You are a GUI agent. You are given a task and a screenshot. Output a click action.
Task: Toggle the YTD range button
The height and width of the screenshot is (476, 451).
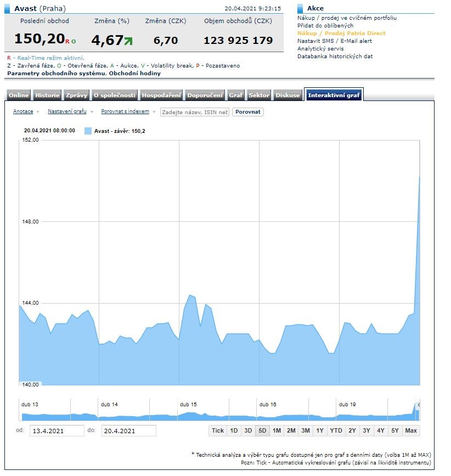pos(336,430)
